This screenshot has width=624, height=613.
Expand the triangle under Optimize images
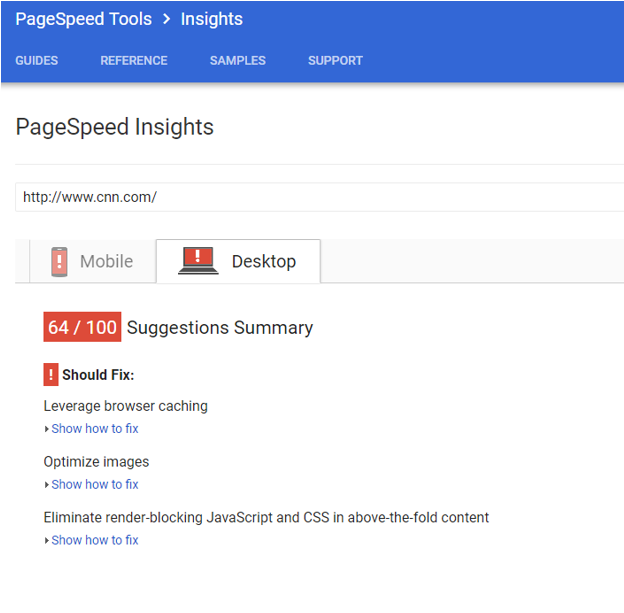(47, 485)
